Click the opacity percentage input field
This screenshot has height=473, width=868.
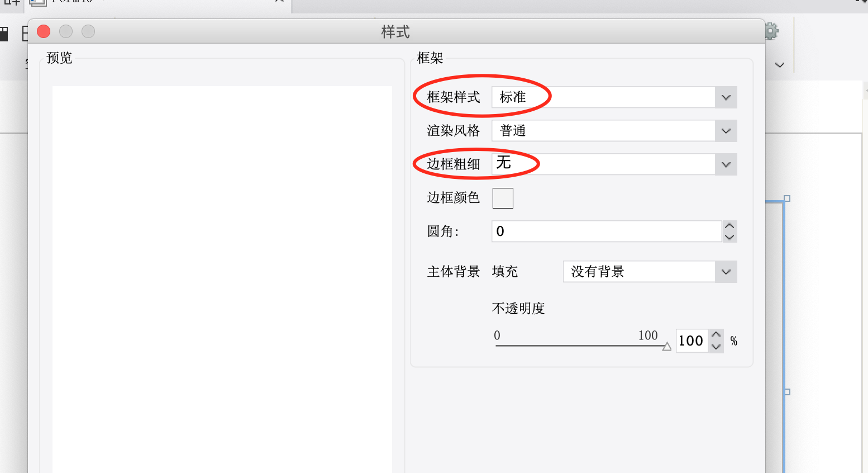(692, 340)
